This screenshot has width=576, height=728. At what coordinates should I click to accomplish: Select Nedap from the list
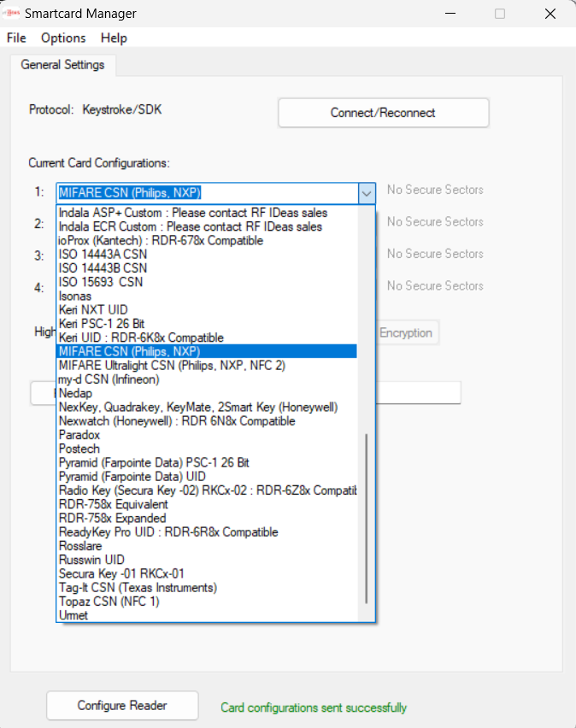pos(207,393)
